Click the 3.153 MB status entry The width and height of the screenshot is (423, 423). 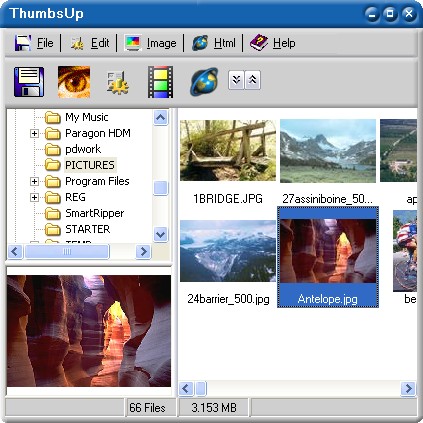(x=214, y=408)
